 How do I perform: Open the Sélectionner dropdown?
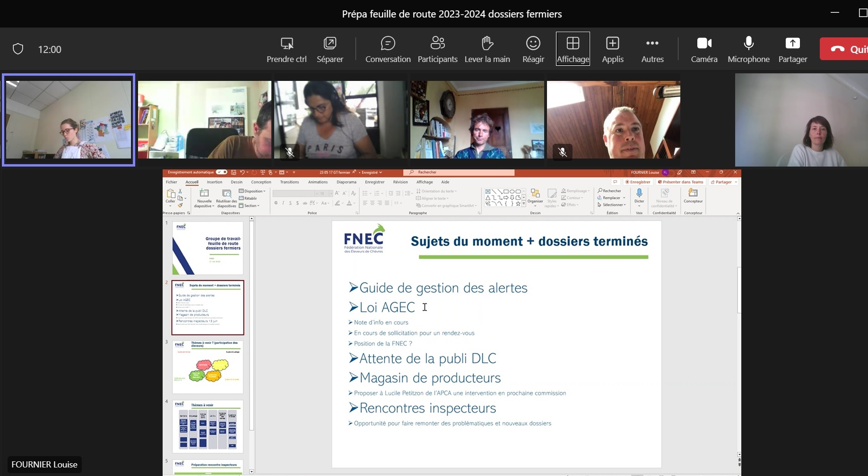coord(611,205)
